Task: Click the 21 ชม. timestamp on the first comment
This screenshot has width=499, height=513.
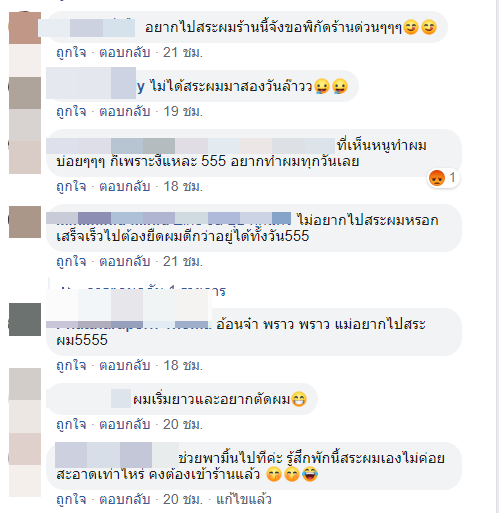Action: click(183, 53)
